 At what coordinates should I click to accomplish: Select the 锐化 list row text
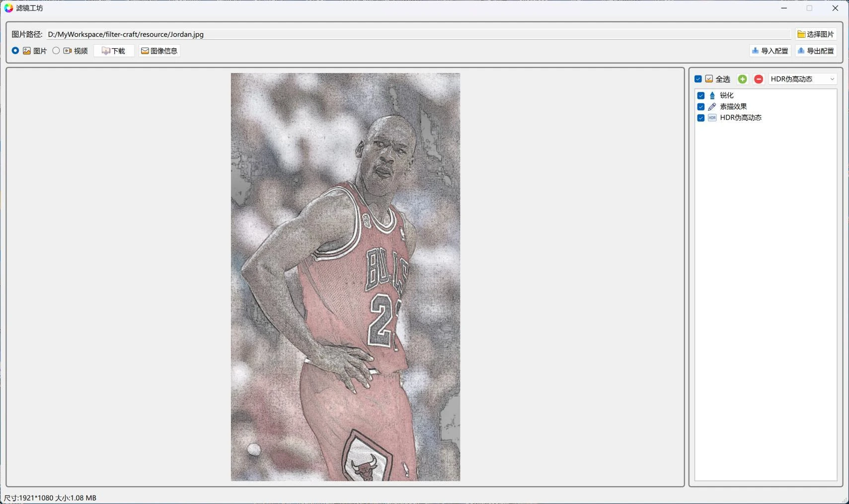pos(726,95)
